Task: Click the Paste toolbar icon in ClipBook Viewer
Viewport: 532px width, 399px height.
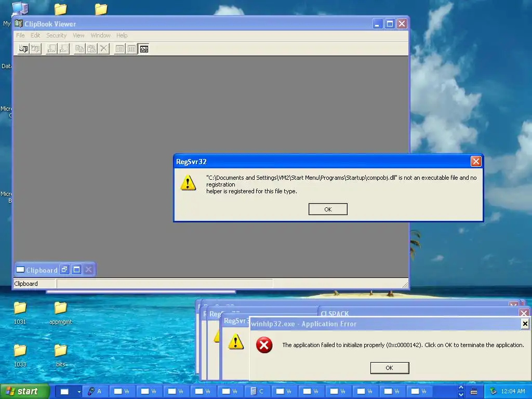Action: [91, 49]
